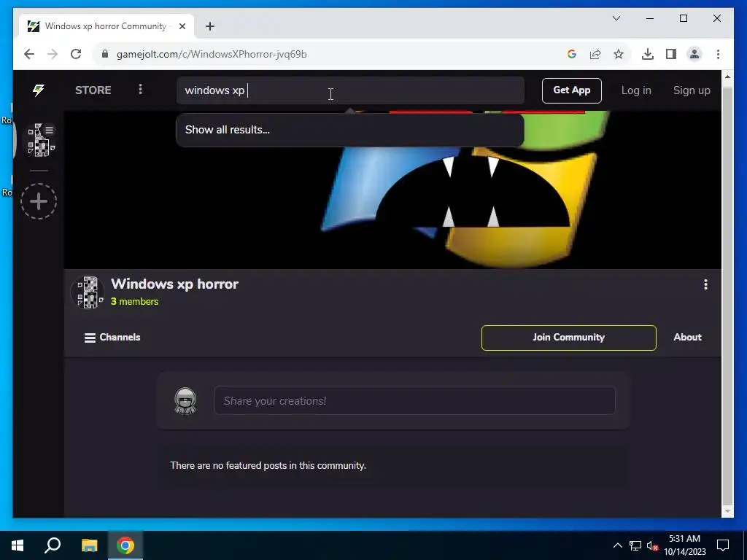
Task: Click the Google icon in address bar
Action: click(572, 54)
